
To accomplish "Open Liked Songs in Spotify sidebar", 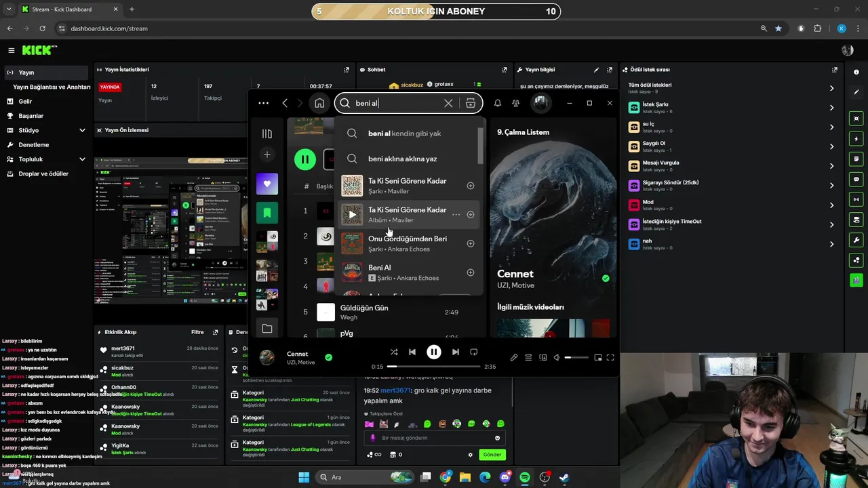I will [x=267, y=184].
